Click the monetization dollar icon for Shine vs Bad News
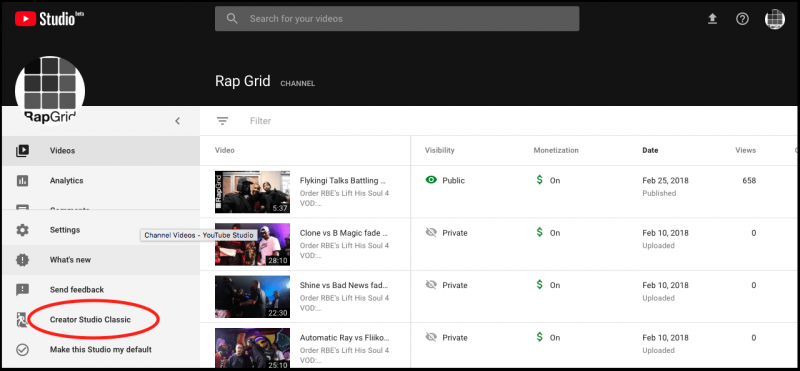800x371 pixels. [539, 285]
